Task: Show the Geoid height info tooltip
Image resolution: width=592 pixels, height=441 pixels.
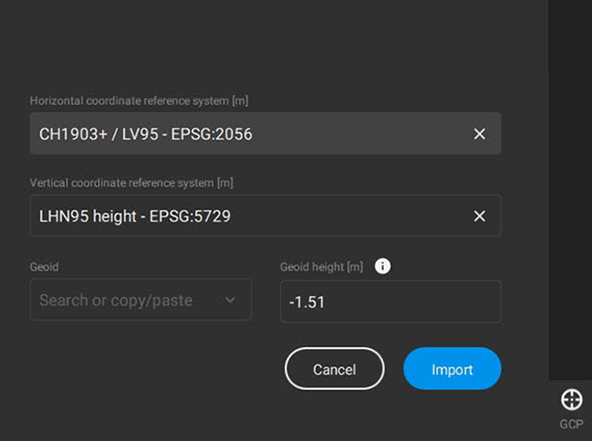Action: [382, 266]
